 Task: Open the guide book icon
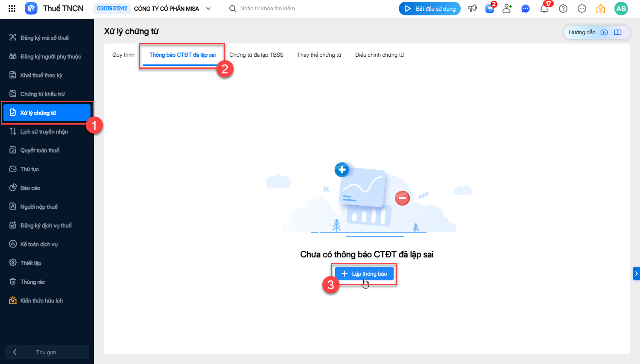(x=618, y=32)
